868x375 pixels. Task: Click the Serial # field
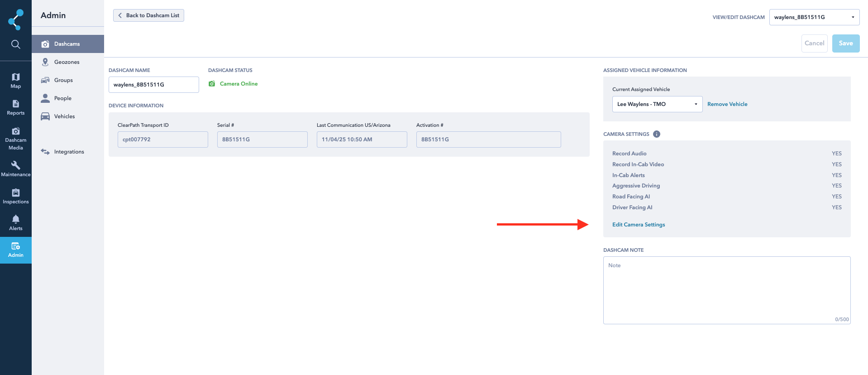pos(262,139)
